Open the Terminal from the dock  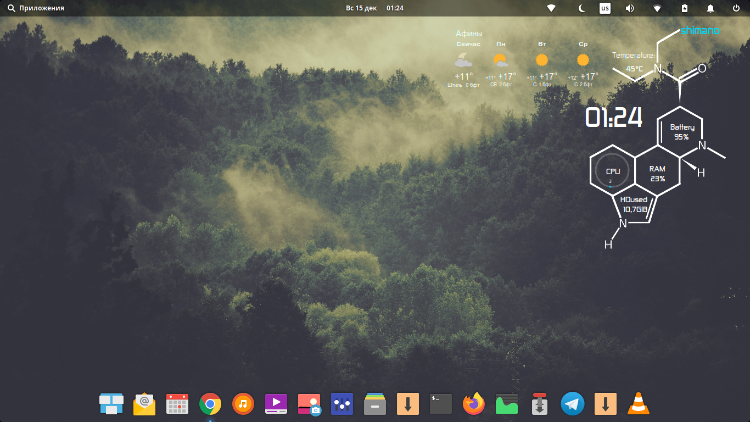click(x=440, y=404)
